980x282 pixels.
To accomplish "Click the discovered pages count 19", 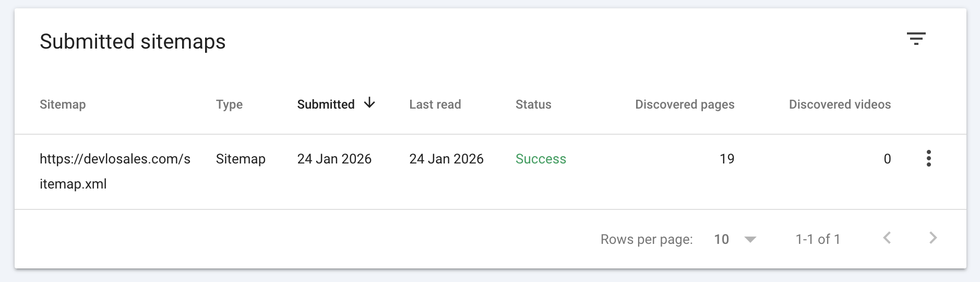I will point(726,159).
